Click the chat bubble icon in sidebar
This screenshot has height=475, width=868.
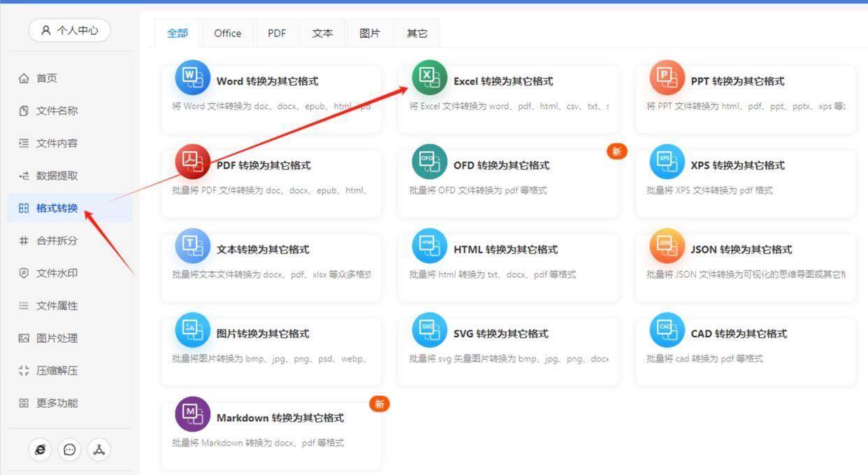click(69, 450)
